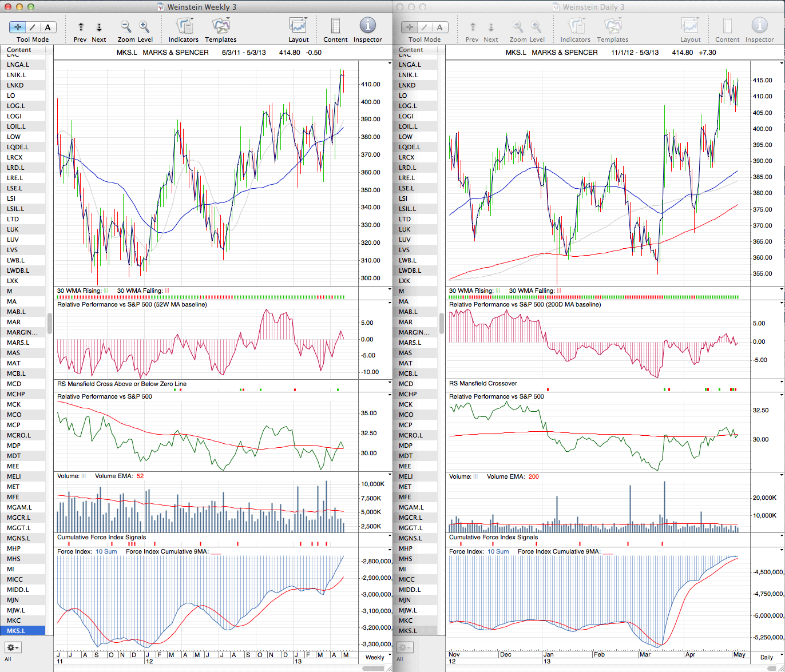Open the Layout icon in Weekly window
The width and height of the screenshot is (785, 672).
[298, 26]
